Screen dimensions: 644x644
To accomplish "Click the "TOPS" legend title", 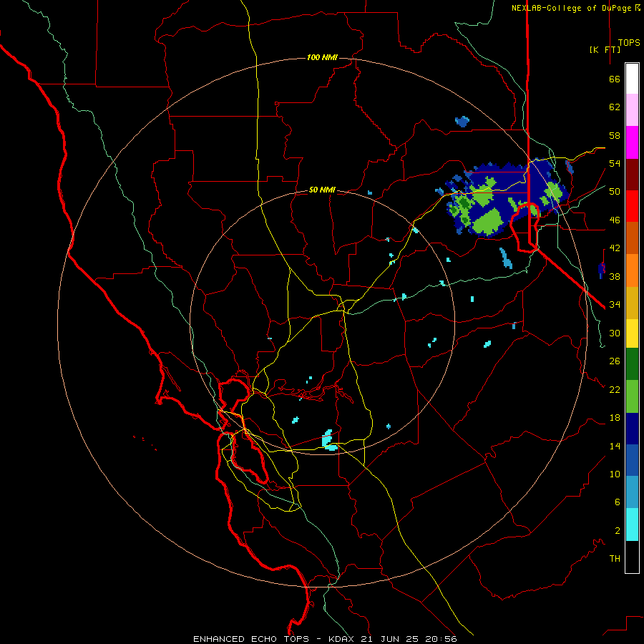I will [x=629, y=43].
